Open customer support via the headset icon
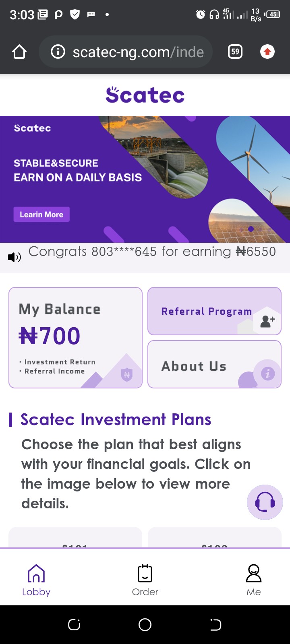This screenshot has width=290, height=644. pos(265,502)
